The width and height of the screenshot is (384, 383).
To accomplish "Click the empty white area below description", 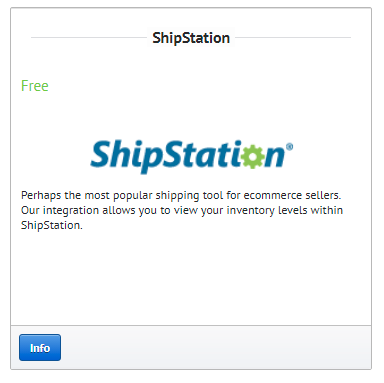I will pos(191,278).
